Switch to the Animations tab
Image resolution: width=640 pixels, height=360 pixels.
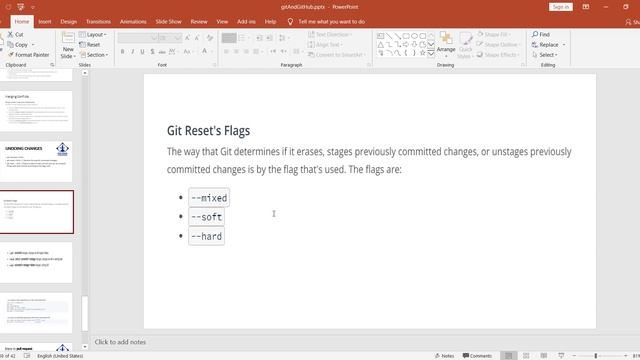pos(133,22)
